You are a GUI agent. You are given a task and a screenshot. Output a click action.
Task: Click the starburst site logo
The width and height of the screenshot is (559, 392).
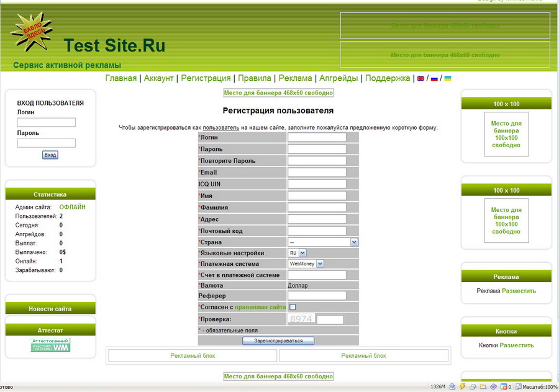coord(32,31)
